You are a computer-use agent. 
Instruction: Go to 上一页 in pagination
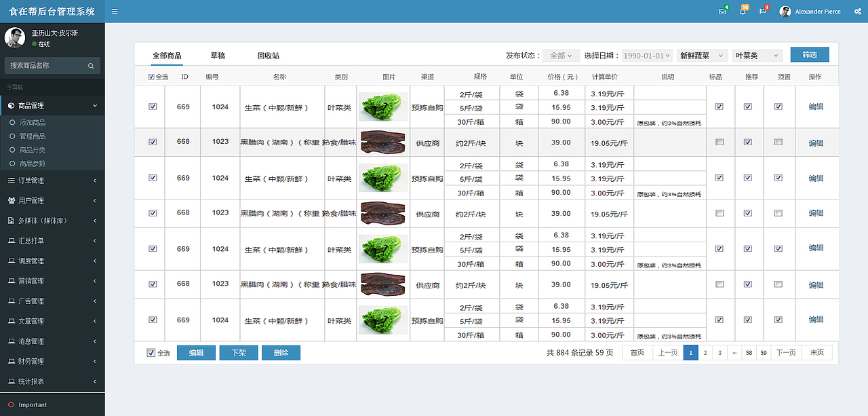[668, 353]
